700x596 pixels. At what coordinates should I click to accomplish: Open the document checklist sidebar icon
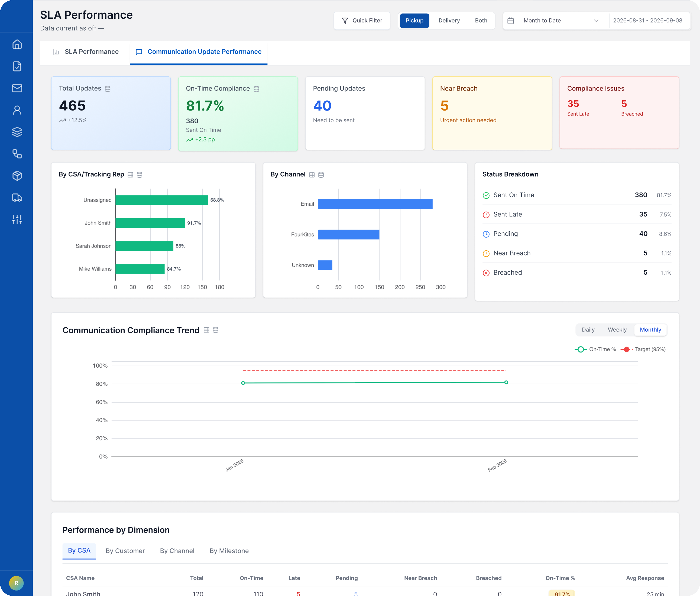coord(17,66)
